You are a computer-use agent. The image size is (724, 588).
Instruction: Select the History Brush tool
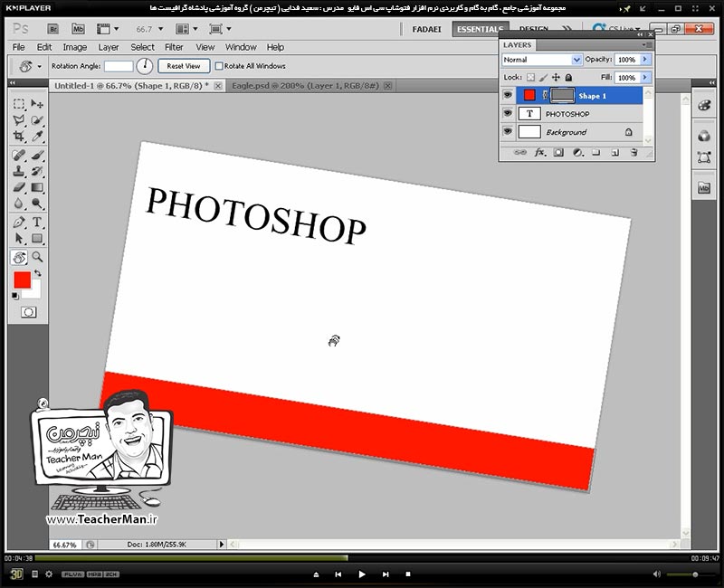(x=37, y=171)
